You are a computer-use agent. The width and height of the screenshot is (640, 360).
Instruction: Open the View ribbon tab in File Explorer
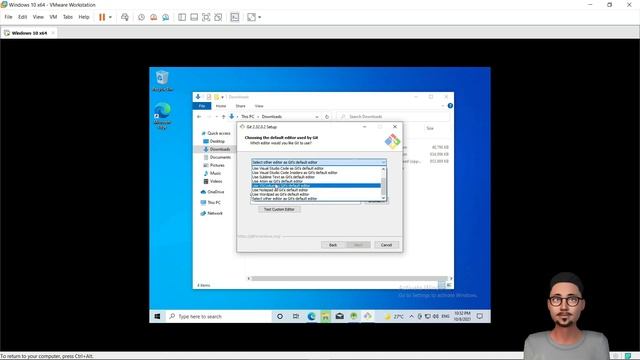tap(259, 106)
